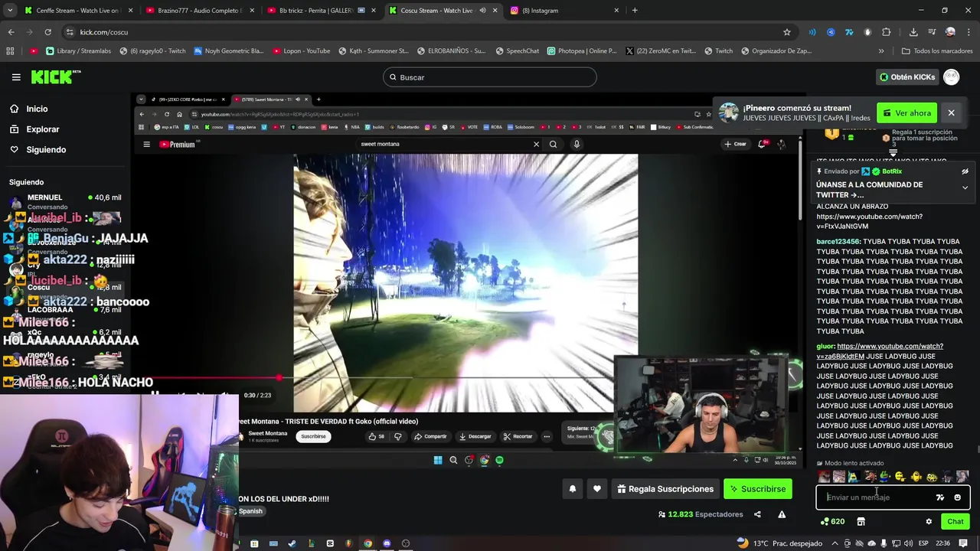Click the Spanish language tag

click(250, 511)
